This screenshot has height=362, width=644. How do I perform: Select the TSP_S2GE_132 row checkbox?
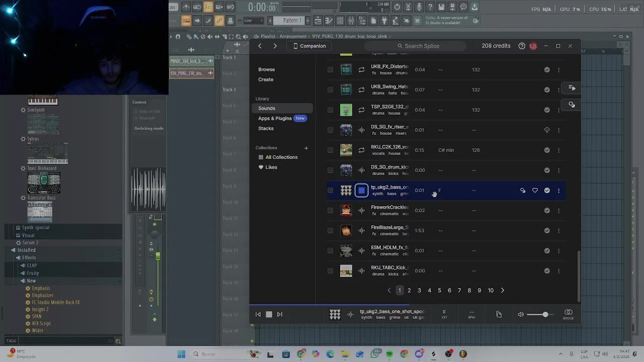click(x=330, y=110)
